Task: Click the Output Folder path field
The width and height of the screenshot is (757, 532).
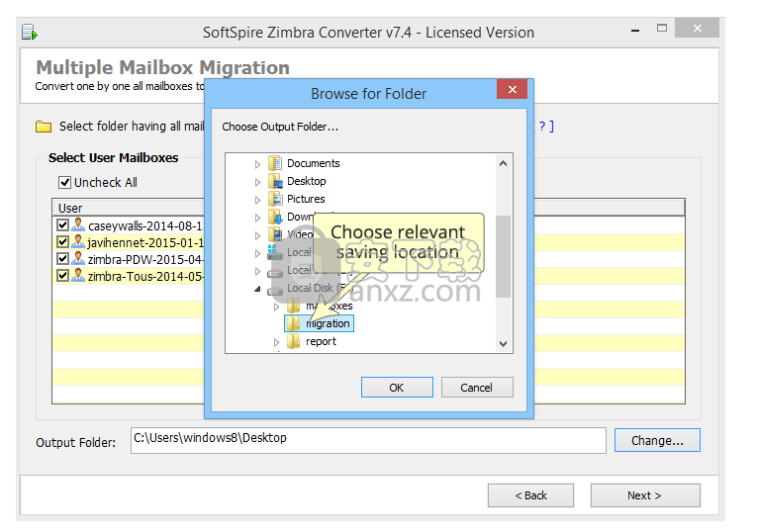Action: point(368,440)
